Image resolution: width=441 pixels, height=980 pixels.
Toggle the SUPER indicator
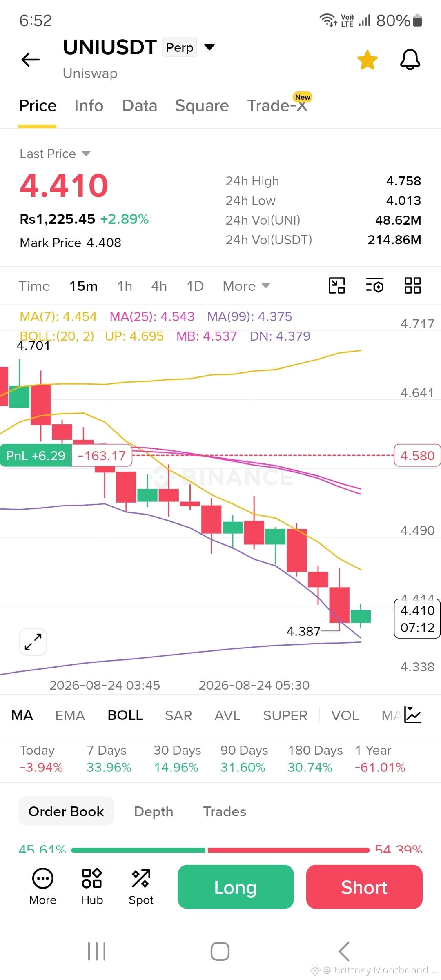(x=285, y=715)
